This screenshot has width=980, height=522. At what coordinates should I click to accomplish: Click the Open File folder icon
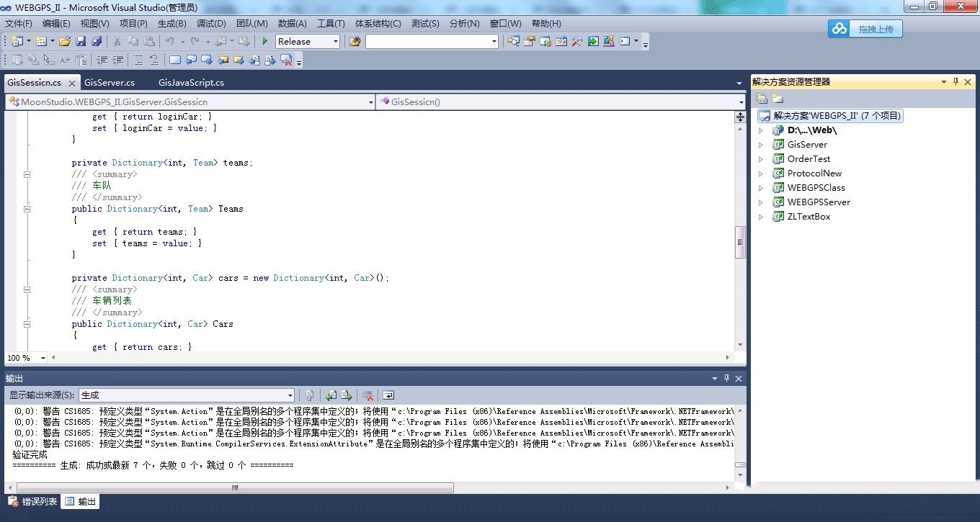(x=65, y=42)
